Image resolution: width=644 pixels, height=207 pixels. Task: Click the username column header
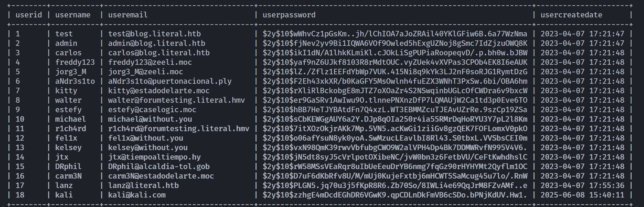pos(73,15)
